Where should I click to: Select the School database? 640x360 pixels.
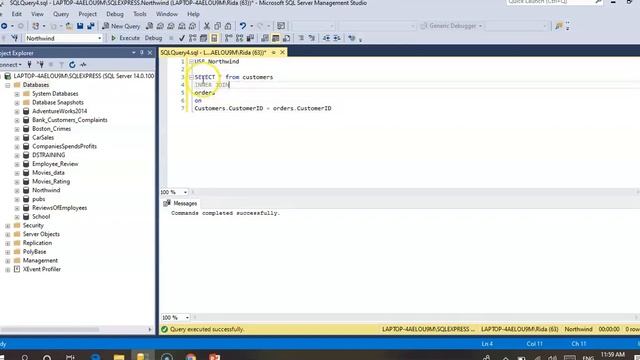click(41, 216)
